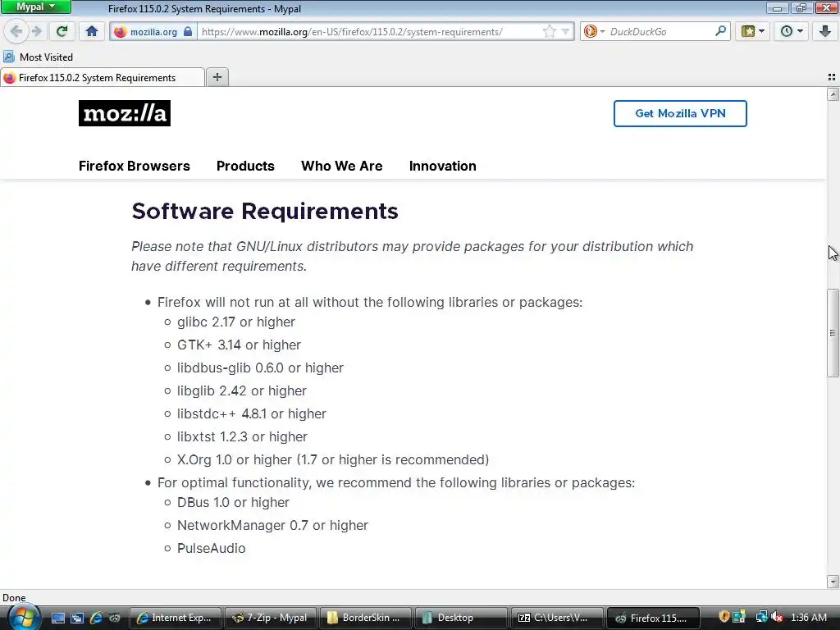Click the Show Desktop quick launch icon
Image resolution: width=840 pixels, height=630 pixels.
click(x=57, y=618)
